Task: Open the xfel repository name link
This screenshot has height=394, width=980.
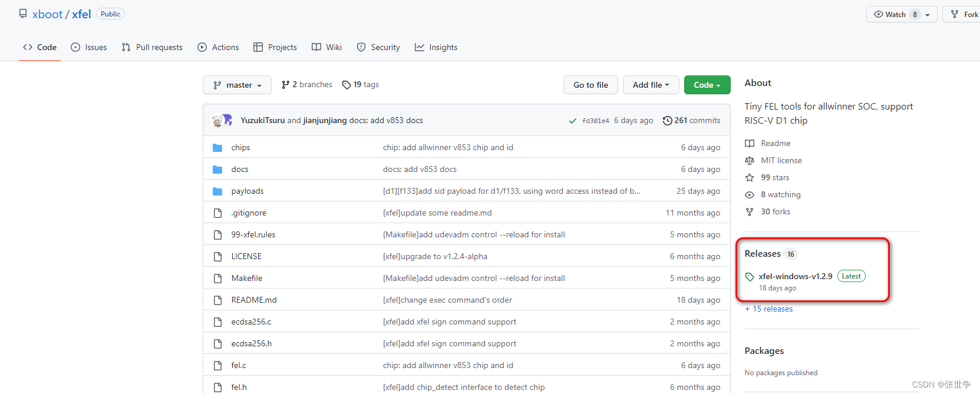Action: (81, 14)
